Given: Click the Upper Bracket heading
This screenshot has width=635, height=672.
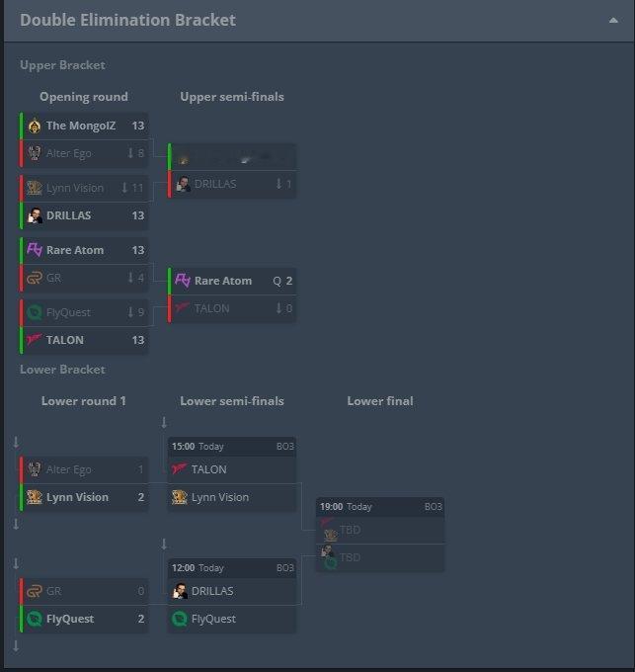Looking at the screenshot, I should [62, 65].
